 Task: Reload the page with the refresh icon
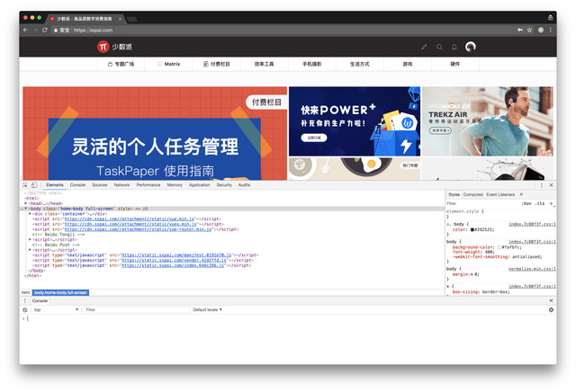pyautogui.click(x=45, y=30)
